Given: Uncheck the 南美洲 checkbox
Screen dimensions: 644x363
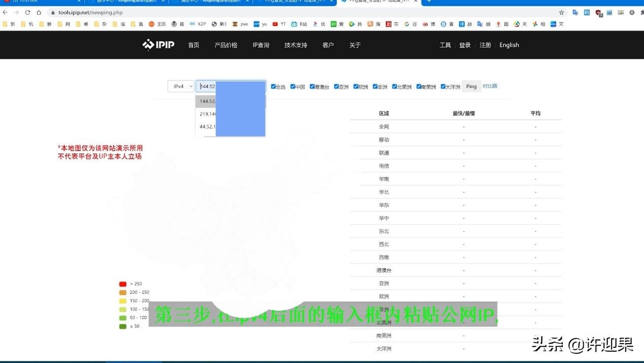Looking at the screenshot, I should coord(418,86).
